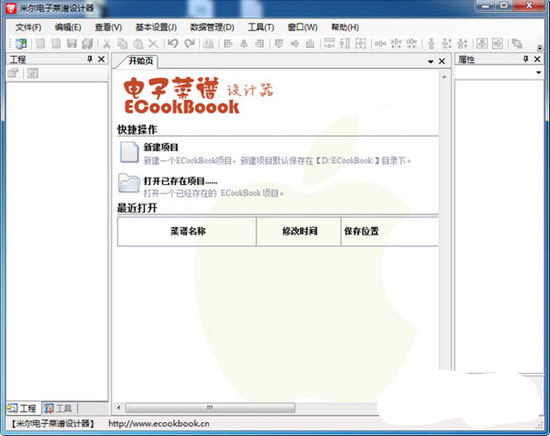Open the 窗口(W) menu

pyautogui.click(x=302, y=27)
